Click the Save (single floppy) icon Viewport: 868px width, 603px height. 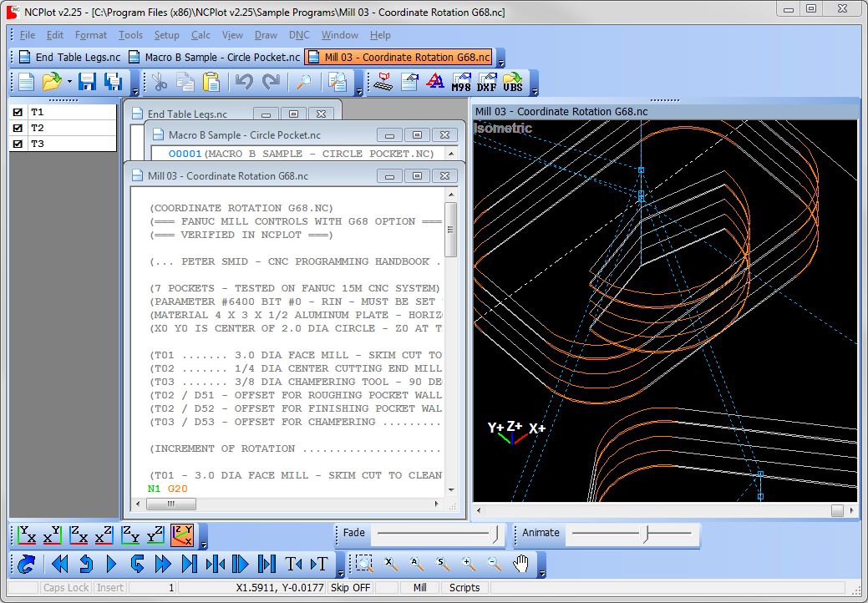coord(87,82)
